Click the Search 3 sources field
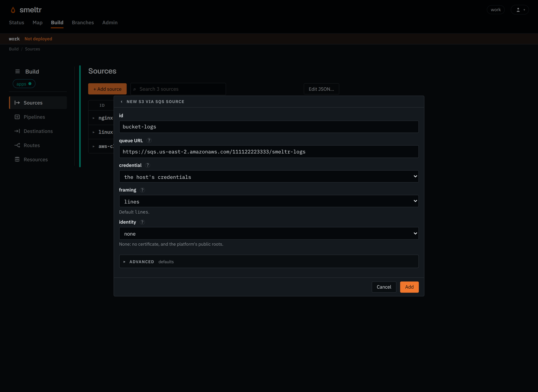The height and width of the screenshot is (392, 538). pos(178,89)
